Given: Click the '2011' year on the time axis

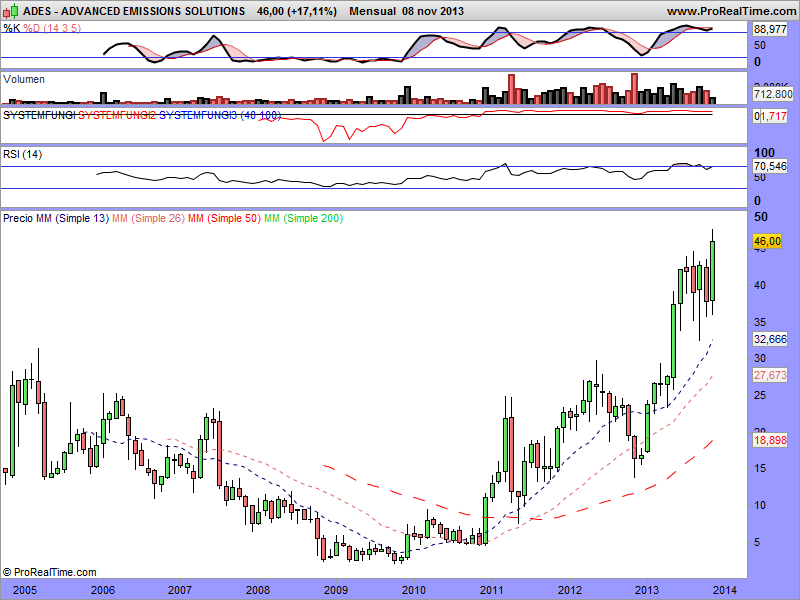Looking at the screenshot, I should click(x=492, y=590).
